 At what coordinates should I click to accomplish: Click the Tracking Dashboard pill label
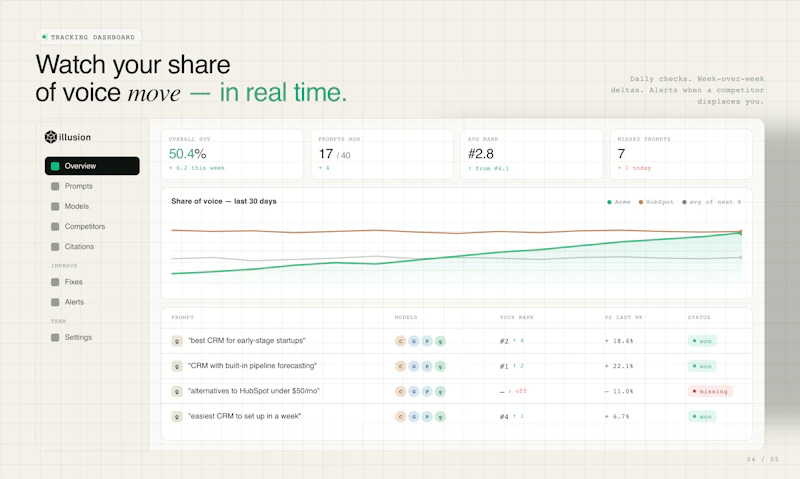coord(89,37)
